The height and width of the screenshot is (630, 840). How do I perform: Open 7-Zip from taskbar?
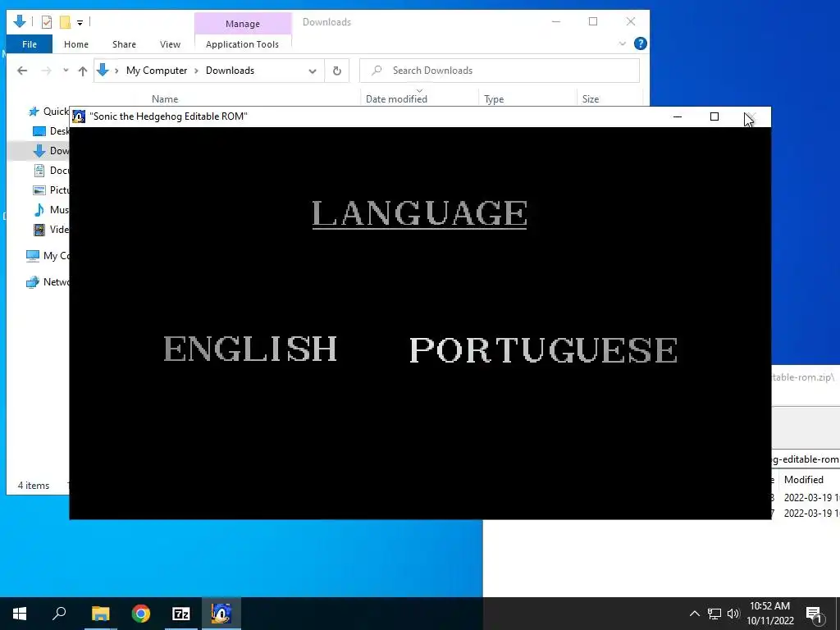[x=181, y=614]
